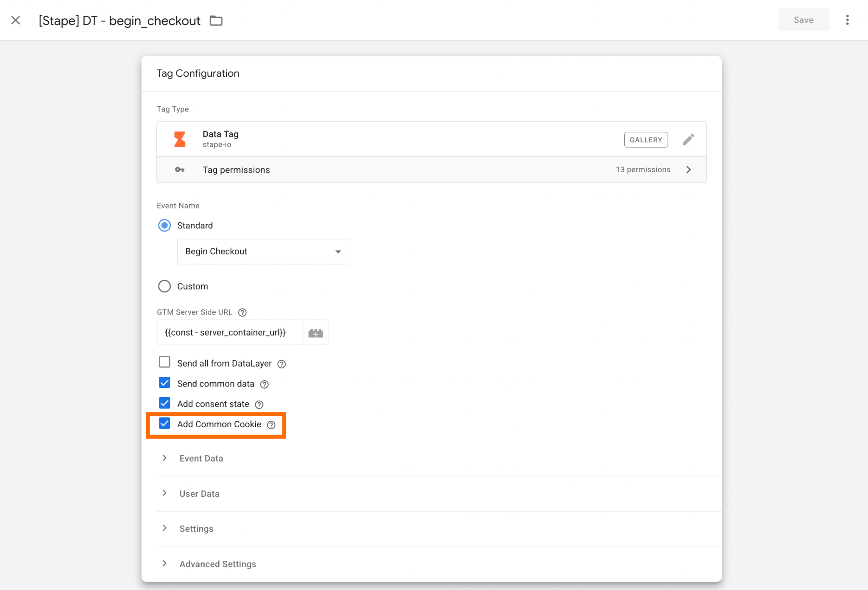Click the GTM Server Side URL input field

230,333
